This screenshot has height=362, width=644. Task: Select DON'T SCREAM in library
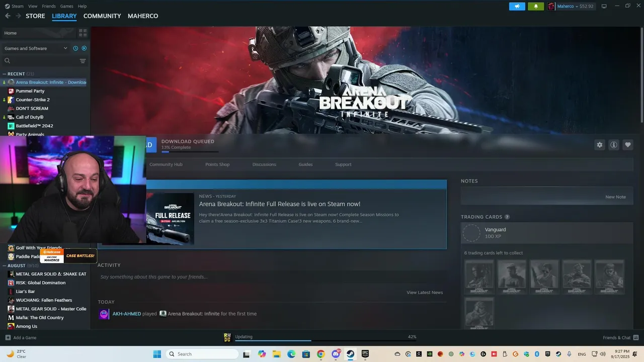[32, 109]
